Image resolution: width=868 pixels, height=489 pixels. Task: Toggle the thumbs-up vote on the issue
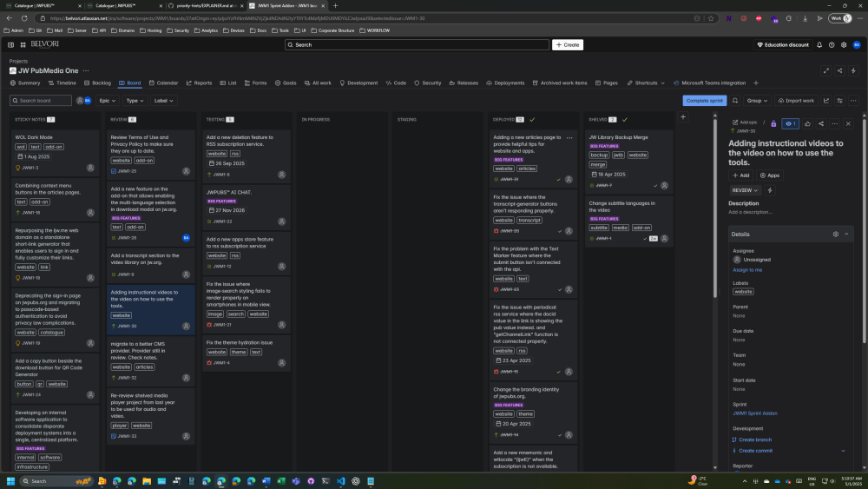pyautogui.click(x=807, y=123)
